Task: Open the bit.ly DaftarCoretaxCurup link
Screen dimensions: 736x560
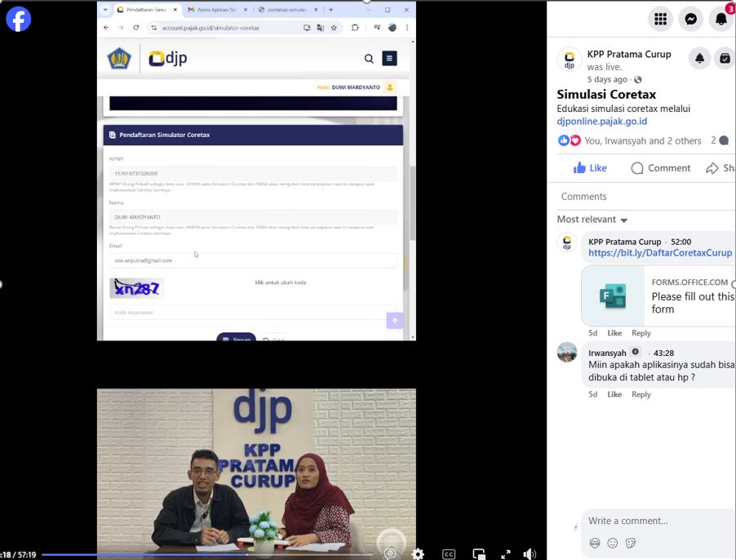Action: click(x=659, y=253)
